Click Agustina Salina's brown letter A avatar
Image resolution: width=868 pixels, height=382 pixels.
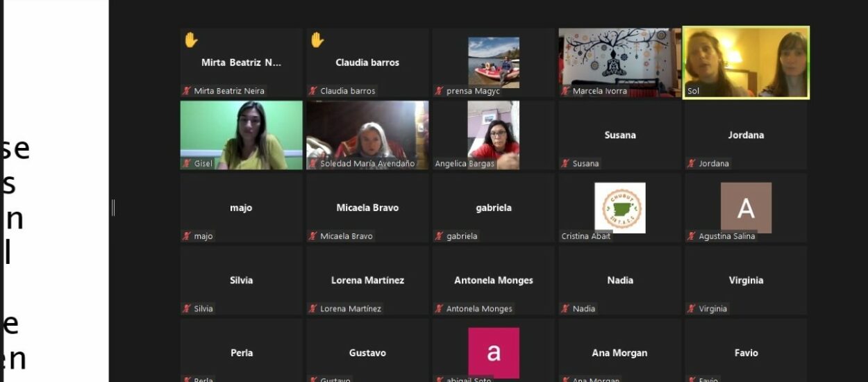point(746,208)
